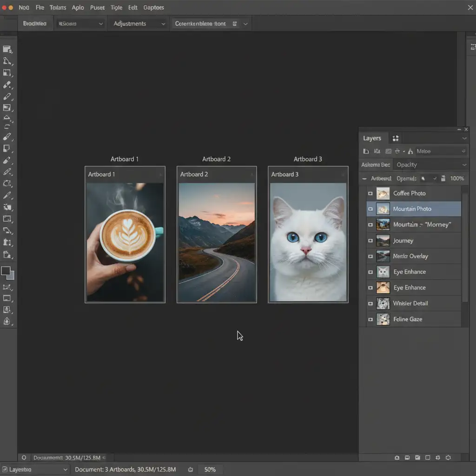476x476 pixels.
Task: Click the Artboard 3 cat image
Action: point(308,242)
